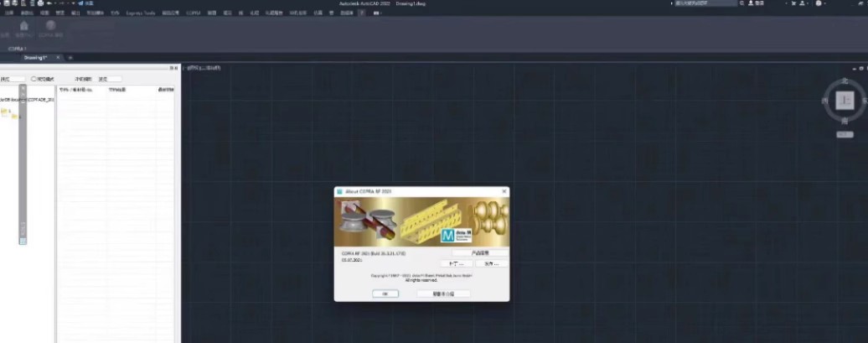Click the product information button in the About dialog

coord(479,252)
